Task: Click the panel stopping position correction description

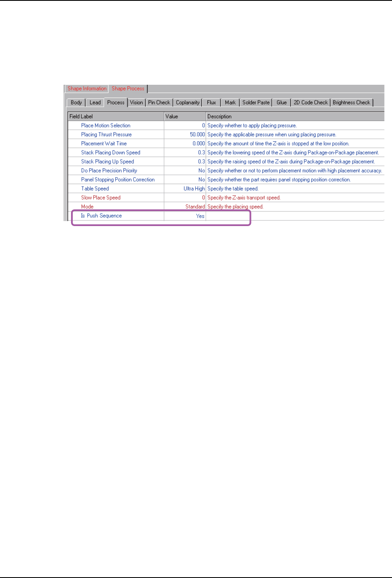Action: (x=279, y=180)
